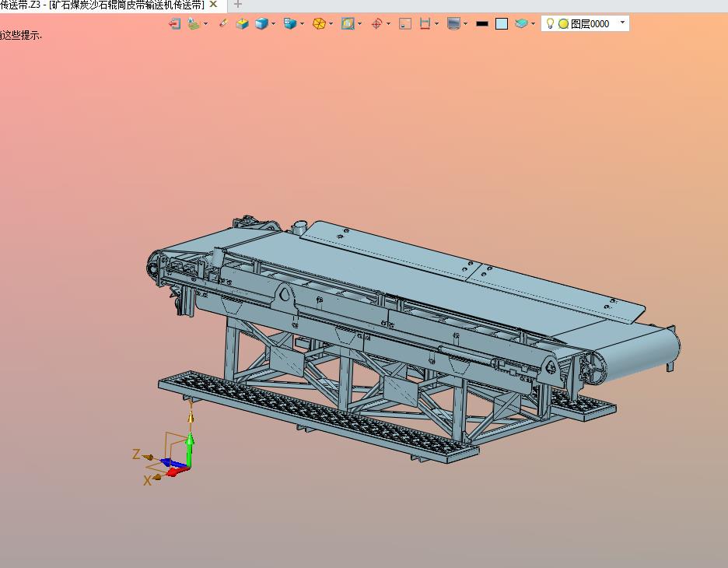Click the exit icon with red arrow
Viewport: 728px width, 568px height.
pos(174,24)
